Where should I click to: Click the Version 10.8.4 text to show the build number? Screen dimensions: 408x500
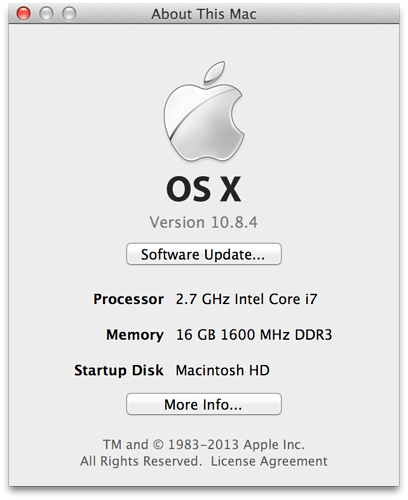[204, 222]
